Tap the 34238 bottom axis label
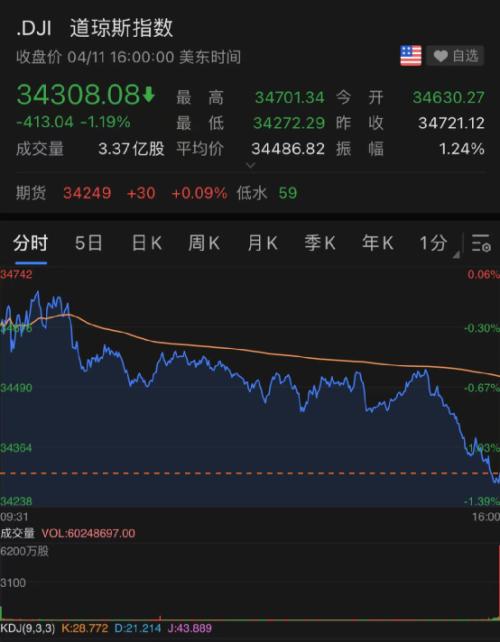The height and width of the screenshot is (642, 500). [16, 501]
